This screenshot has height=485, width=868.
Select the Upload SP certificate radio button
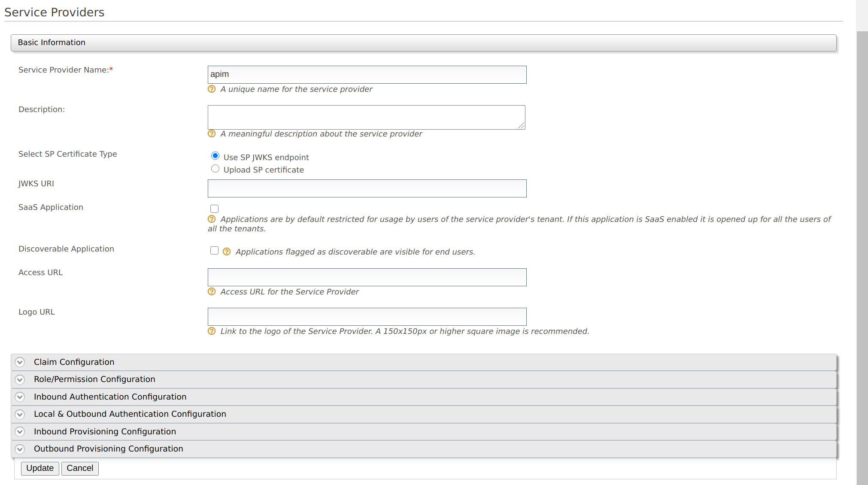point(215,168)
